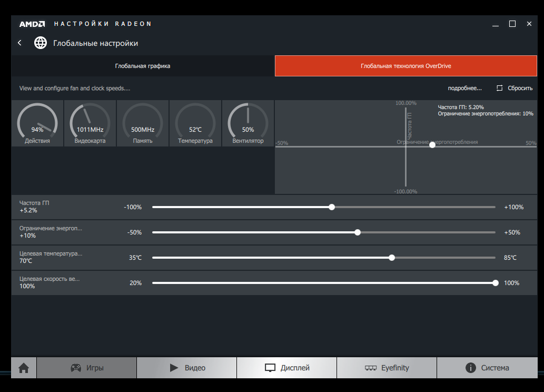Click the -50% label of power limit slider
This screenshot has width=544, height=392.
[135, 233]
